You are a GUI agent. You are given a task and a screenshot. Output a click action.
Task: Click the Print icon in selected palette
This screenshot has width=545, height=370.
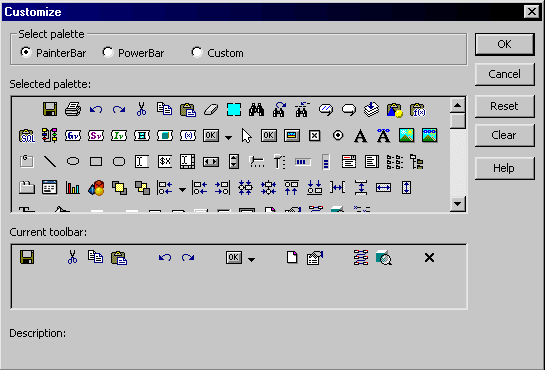[73, 109]
